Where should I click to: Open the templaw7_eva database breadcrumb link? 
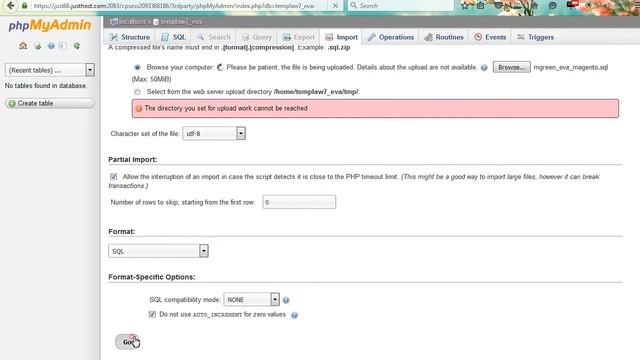tap(180, 22)
